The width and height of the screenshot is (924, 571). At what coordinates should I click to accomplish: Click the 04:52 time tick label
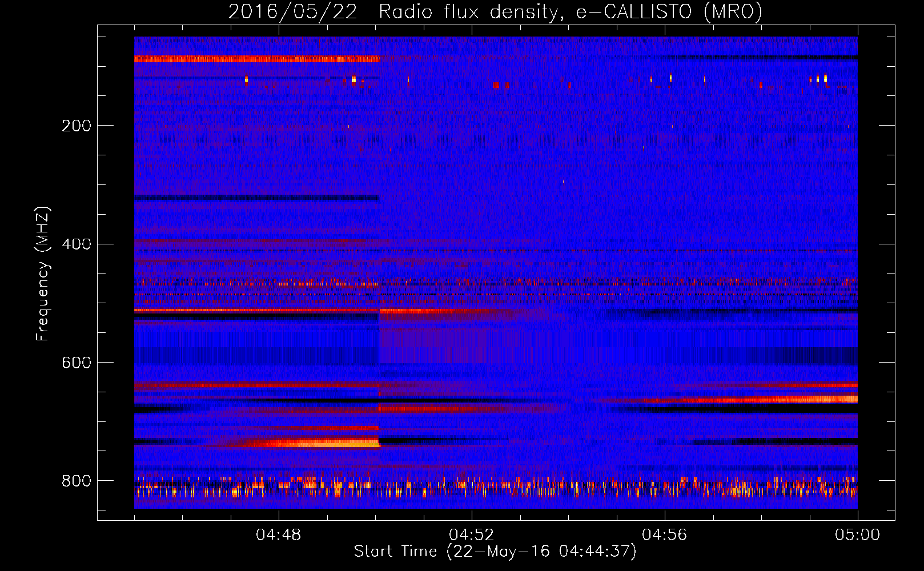coord(472,535)
